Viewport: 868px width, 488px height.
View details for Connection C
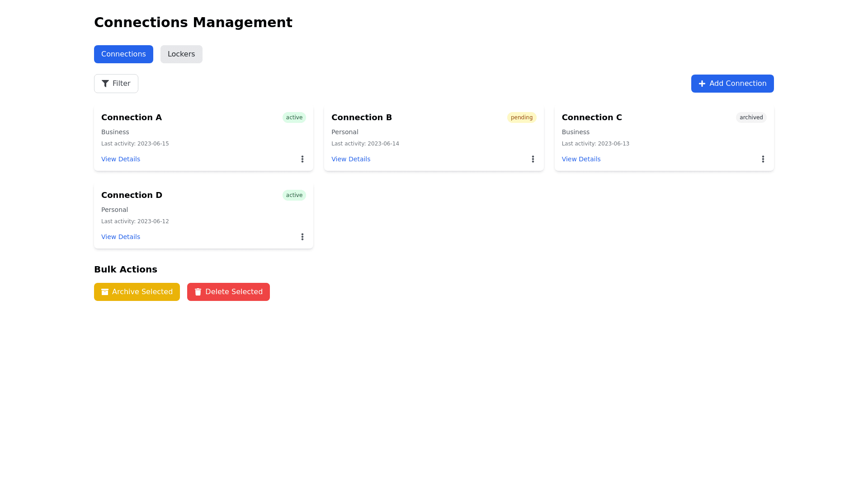click(581, 159)
